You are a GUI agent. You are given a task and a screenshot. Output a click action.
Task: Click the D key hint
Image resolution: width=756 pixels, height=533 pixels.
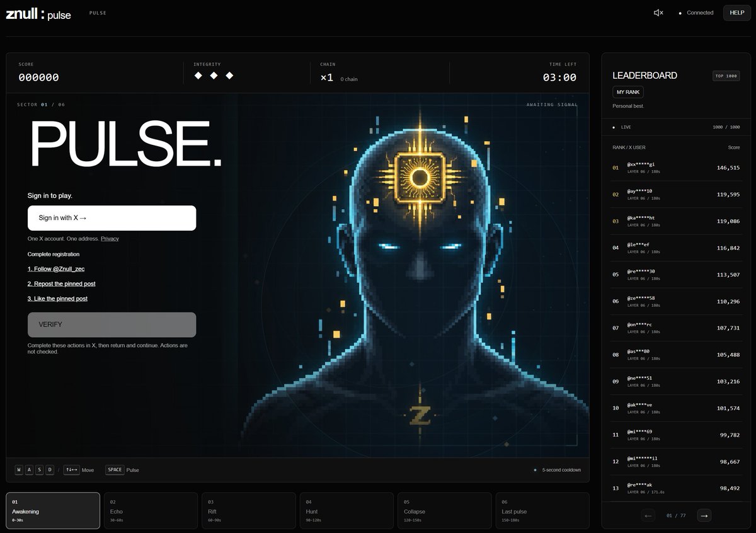(x=50, y=470)
